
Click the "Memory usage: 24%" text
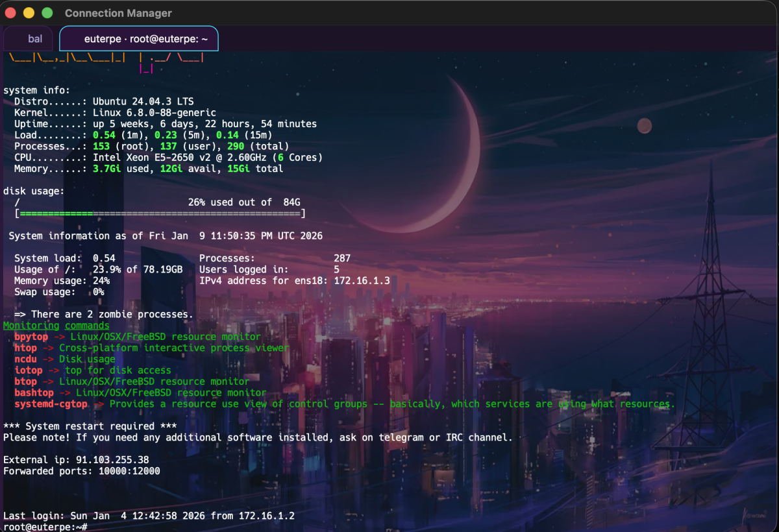click(62, 280)
